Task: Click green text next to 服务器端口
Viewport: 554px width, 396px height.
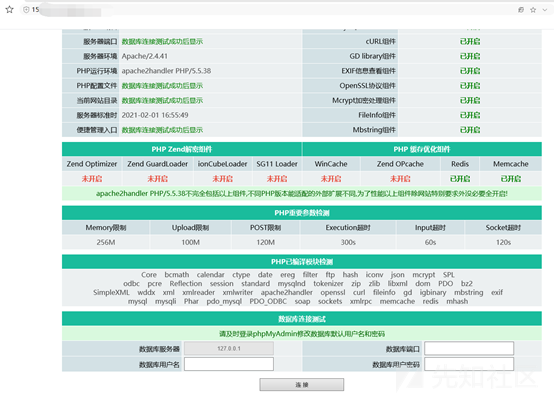Action: click(162, 42)
